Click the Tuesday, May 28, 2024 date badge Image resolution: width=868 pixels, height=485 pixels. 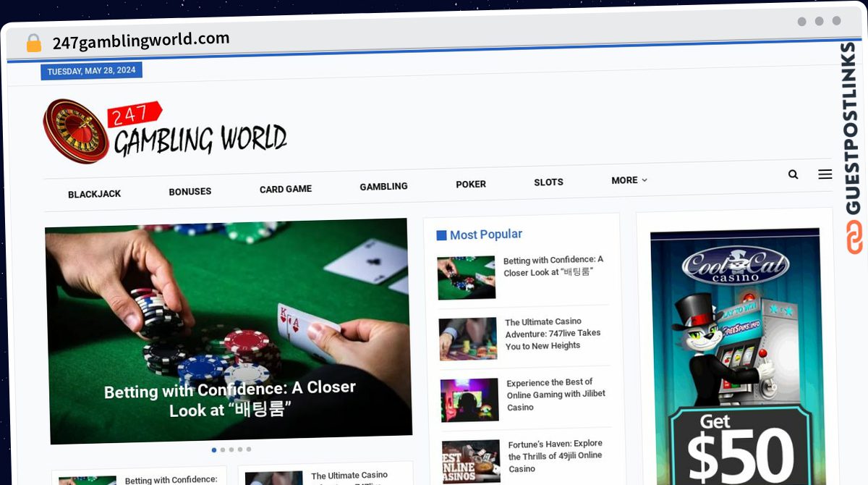[91, 70]
